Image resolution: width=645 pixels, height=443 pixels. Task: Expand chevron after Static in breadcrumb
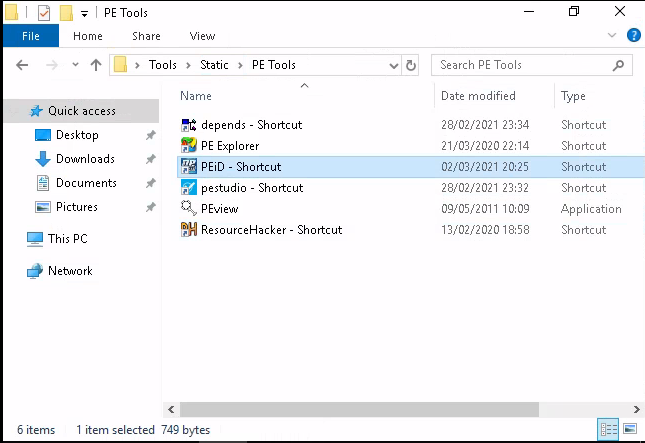tap(240, 65)
